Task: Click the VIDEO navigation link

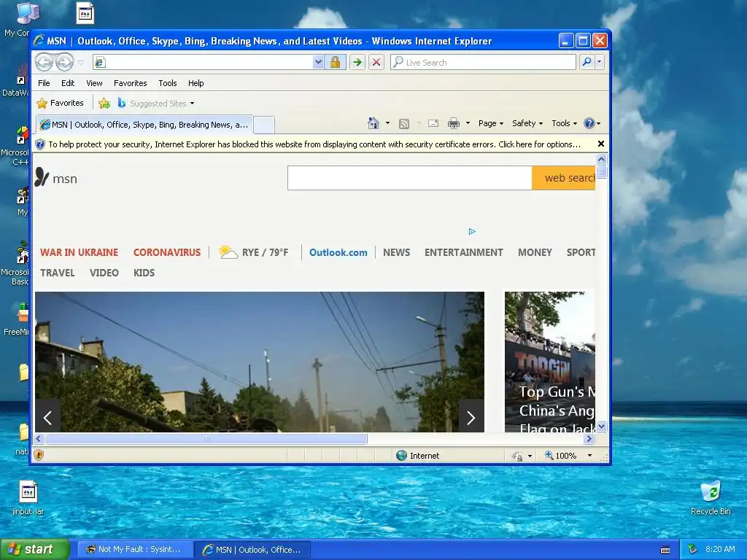Action: tap(104, 273)
